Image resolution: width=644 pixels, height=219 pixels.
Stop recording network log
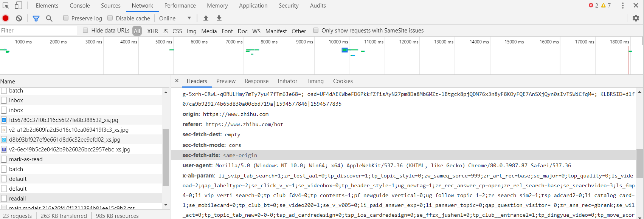(x=6, y=18)
